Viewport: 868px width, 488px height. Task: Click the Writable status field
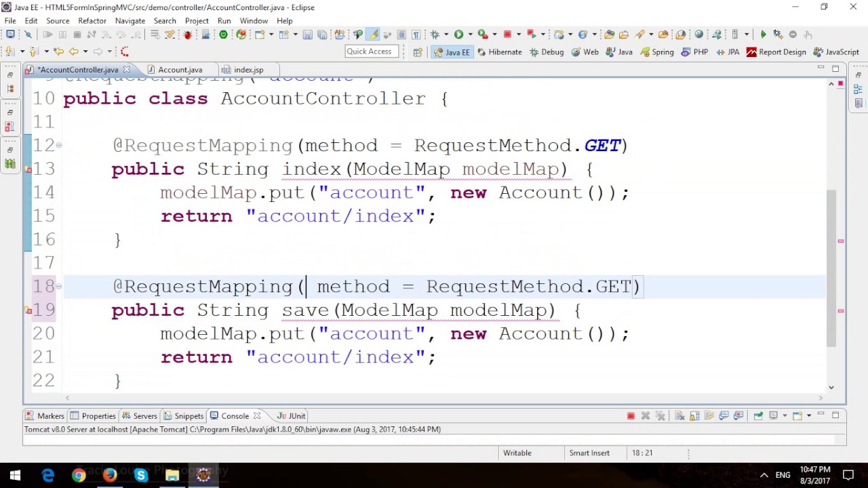(517, 453)
